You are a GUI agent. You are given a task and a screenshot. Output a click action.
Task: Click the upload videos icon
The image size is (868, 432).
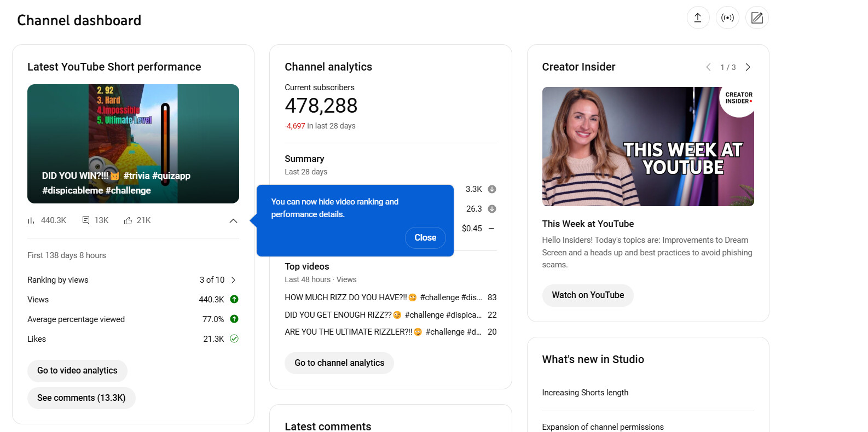point(698,17)
